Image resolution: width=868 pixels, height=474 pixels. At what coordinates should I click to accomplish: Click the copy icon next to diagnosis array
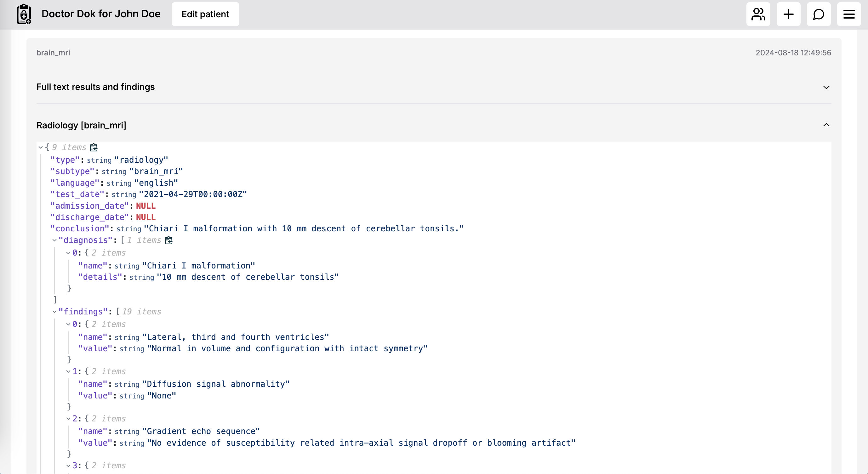tap(169, 240)
